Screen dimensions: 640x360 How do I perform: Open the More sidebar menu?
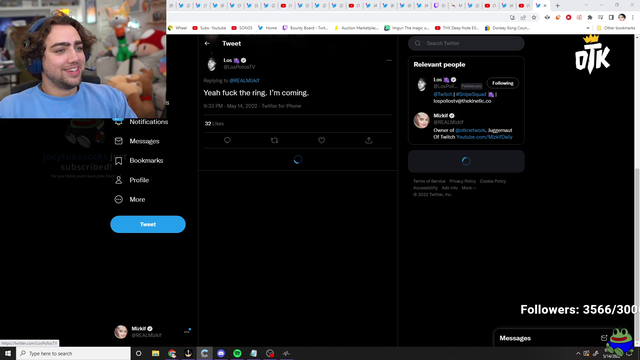[x=130, y=200]
